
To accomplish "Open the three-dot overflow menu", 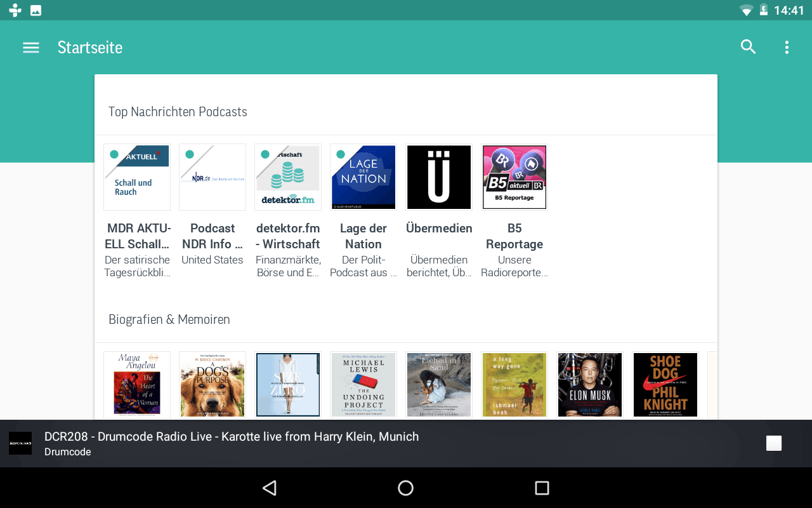I will click(x=787, y=47).
